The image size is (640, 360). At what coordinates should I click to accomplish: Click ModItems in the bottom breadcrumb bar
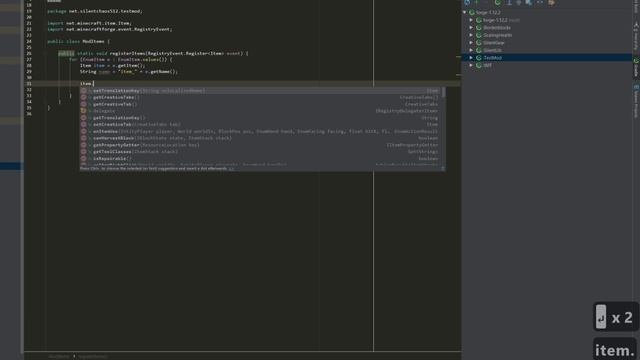pyautogui.click(x=59, y=356)
